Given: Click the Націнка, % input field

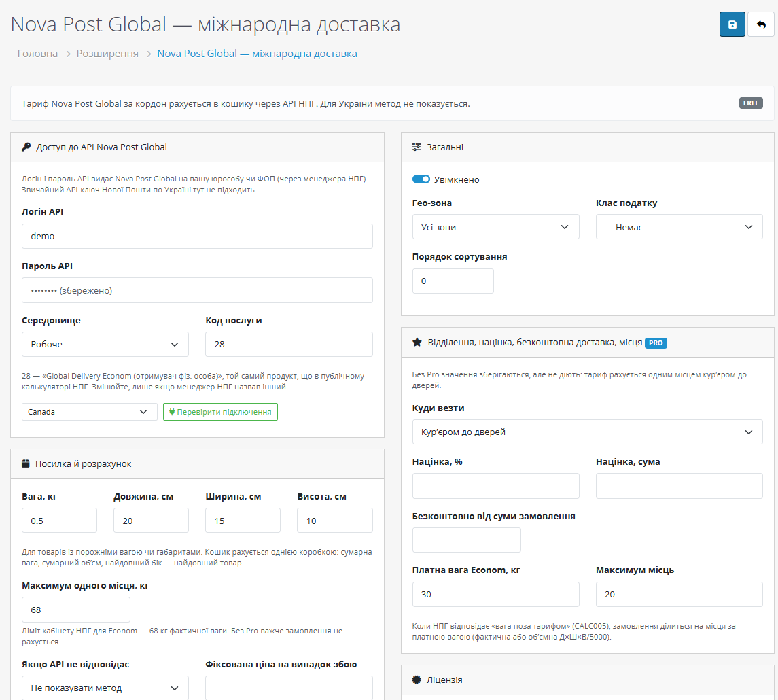Looking at the screenshot, I should point(495,486).
